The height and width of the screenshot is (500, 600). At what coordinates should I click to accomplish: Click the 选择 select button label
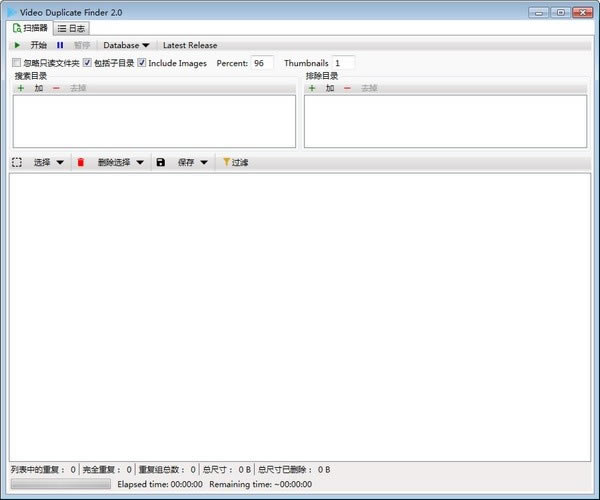coord(42,162)
